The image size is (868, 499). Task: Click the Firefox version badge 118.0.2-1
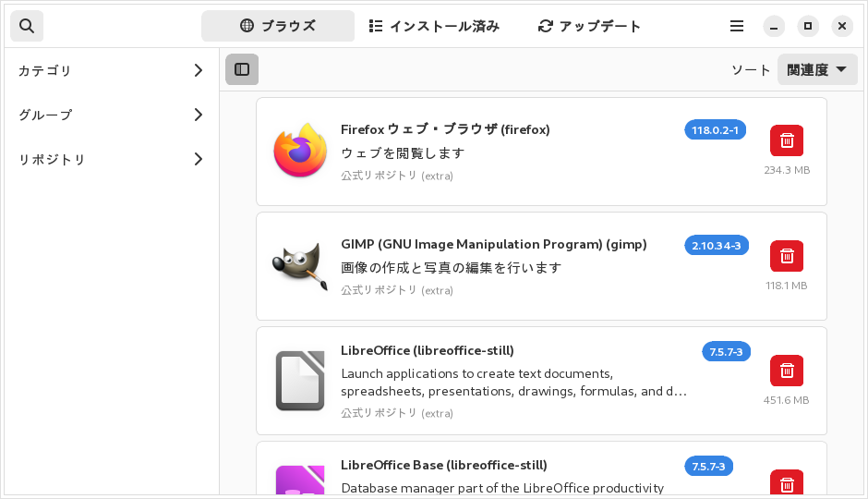pyautogui.click(x=716, y=130)
